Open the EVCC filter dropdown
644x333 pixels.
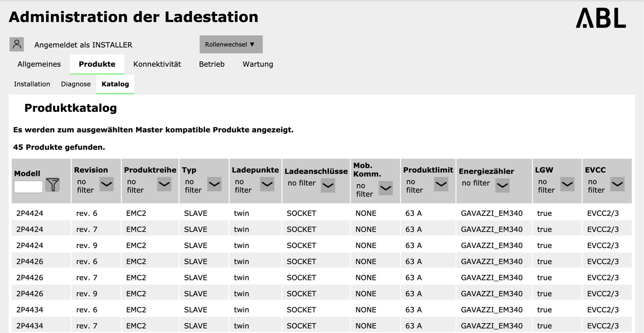(617, 184)
